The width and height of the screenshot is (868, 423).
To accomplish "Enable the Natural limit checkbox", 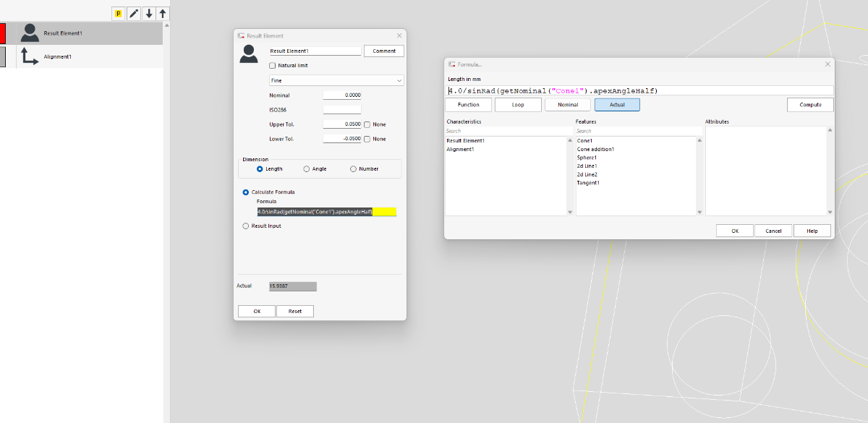I will [263, 66].
